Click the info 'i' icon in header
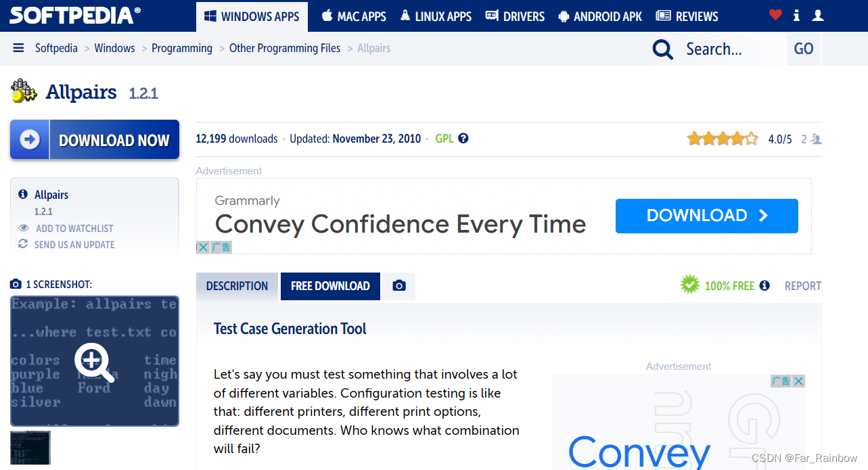Image resolution: width=868 pixels, height=470 pixels. pos(796,16)
